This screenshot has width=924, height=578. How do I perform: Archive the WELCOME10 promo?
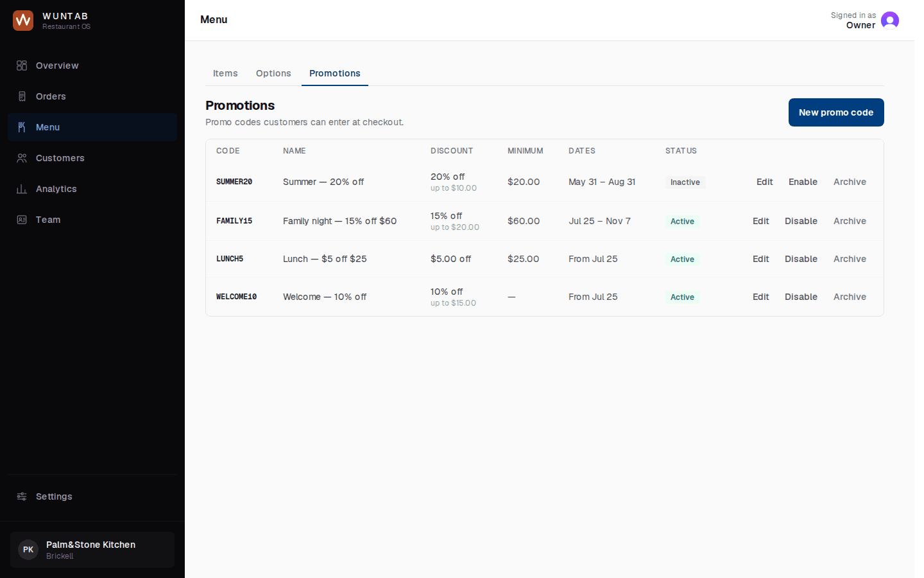tap(850, 297)
